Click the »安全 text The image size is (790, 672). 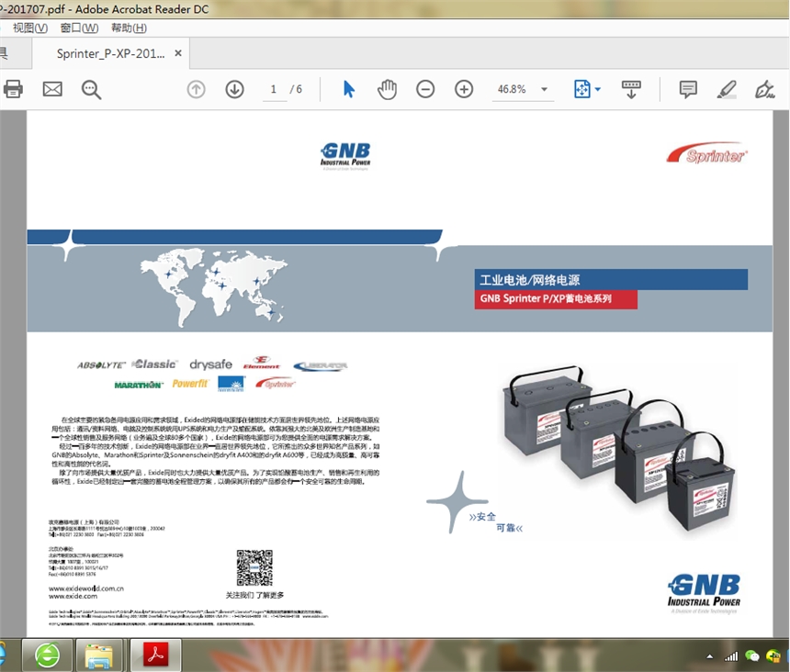pos(482,517)
